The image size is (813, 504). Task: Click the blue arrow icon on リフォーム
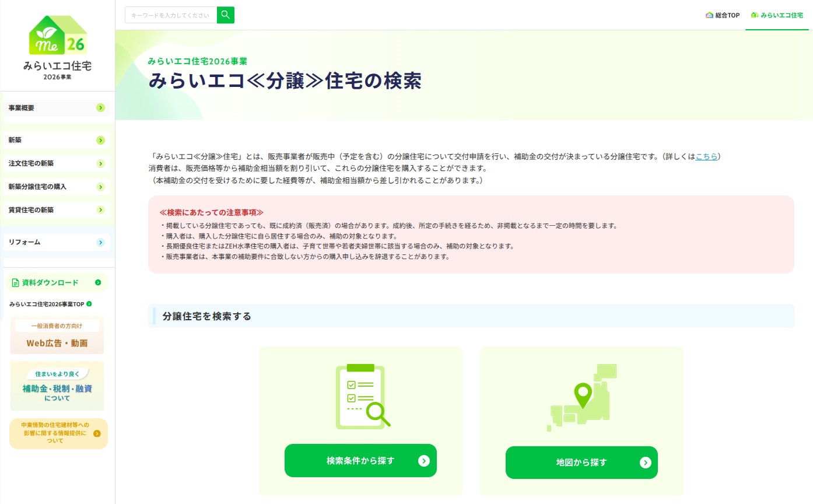[100, 242]
